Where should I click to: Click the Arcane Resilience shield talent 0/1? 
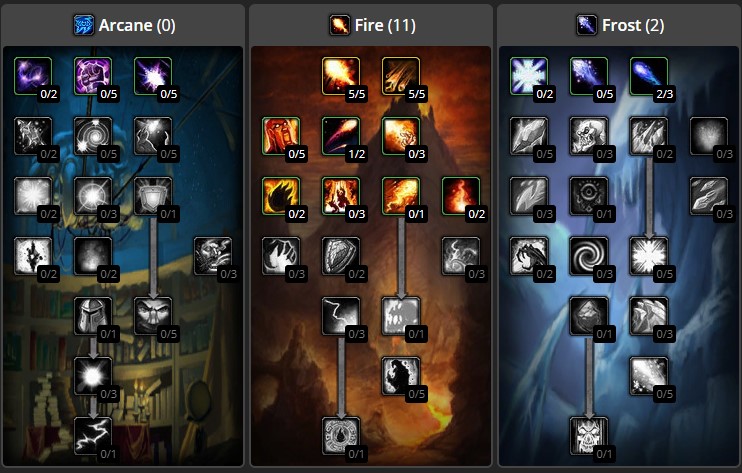click(153, 196)
